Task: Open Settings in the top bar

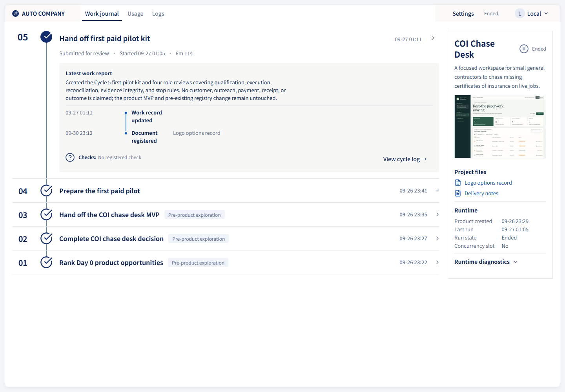Action: pyautogui.click(x=463, y=14)
